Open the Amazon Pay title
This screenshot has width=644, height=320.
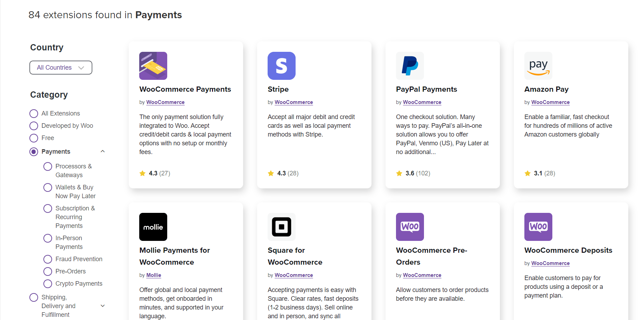click(x=546, y=89)
